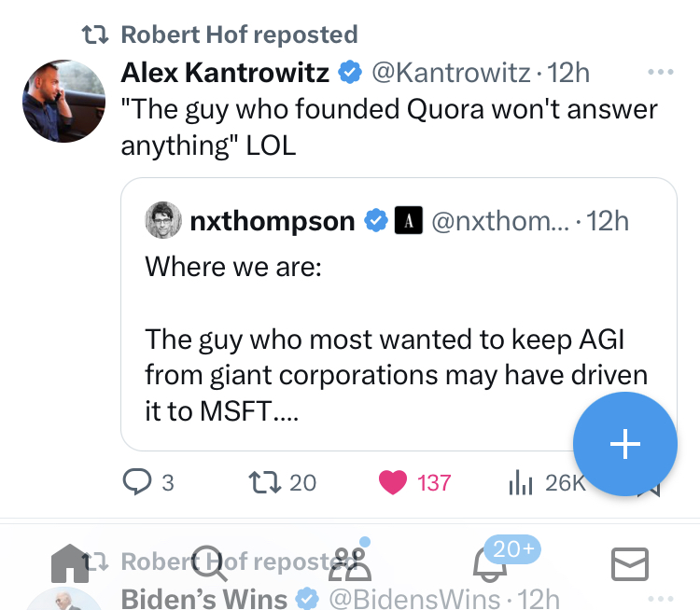This screenshot has width=700, height=610.
Task: Open the Messages envelope icon
Action: [630, 563]
